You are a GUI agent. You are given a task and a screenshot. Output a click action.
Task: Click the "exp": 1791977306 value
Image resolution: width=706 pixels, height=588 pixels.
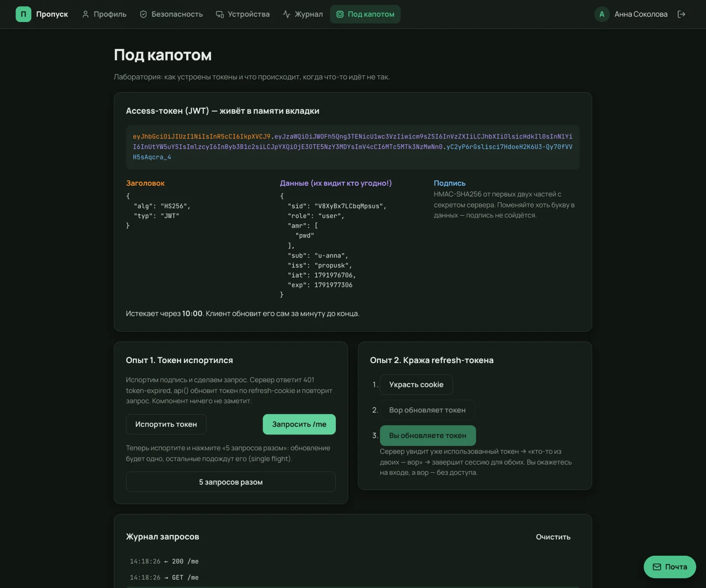(333, 285)
